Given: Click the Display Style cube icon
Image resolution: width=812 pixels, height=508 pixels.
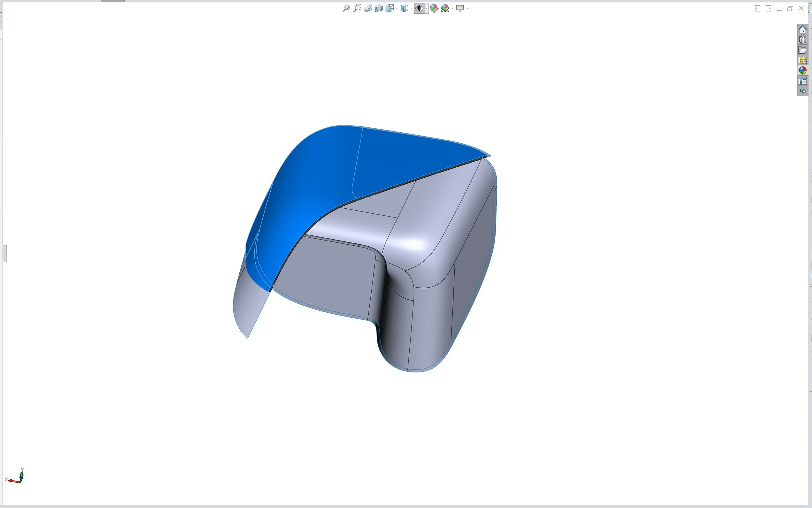Looking at the screenshot, I should [404, 8].
